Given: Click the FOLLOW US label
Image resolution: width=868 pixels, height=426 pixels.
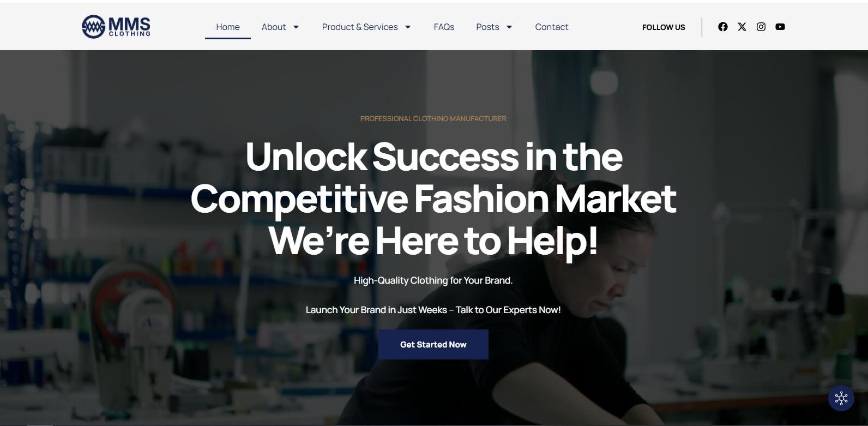Looking at the screenshot, I should pyautogui.click(x=664, y=27).
